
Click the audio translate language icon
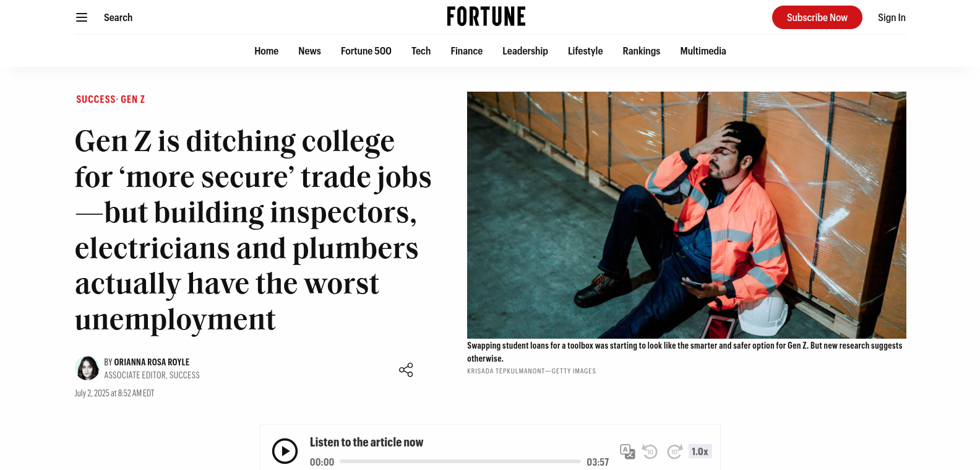(x=627, y=451)
